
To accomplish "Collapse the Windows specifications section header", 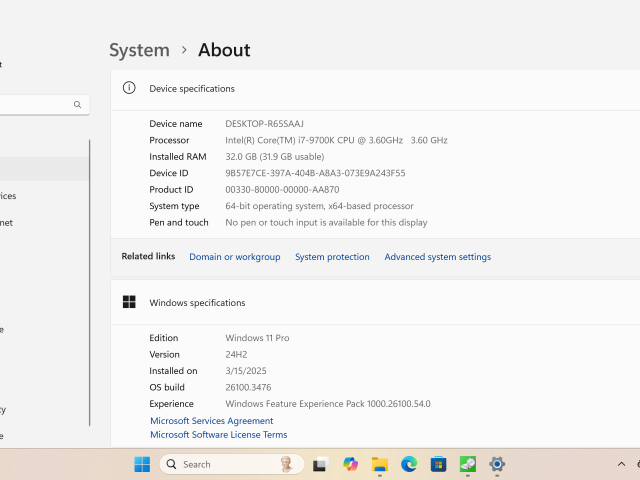I will click(x=375, y=302).
